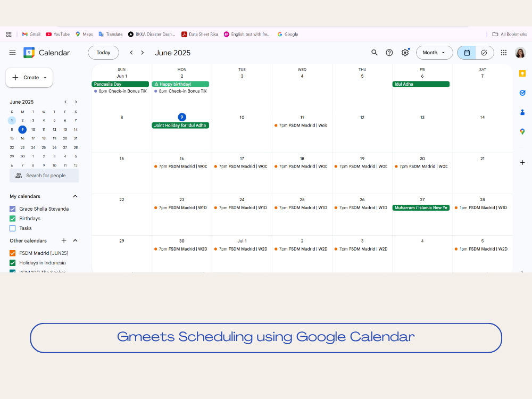Image resolution: width=532 pixels, height=399 pixels.
Task: Switch to Calendar view icon
Action: coord(467,53)
